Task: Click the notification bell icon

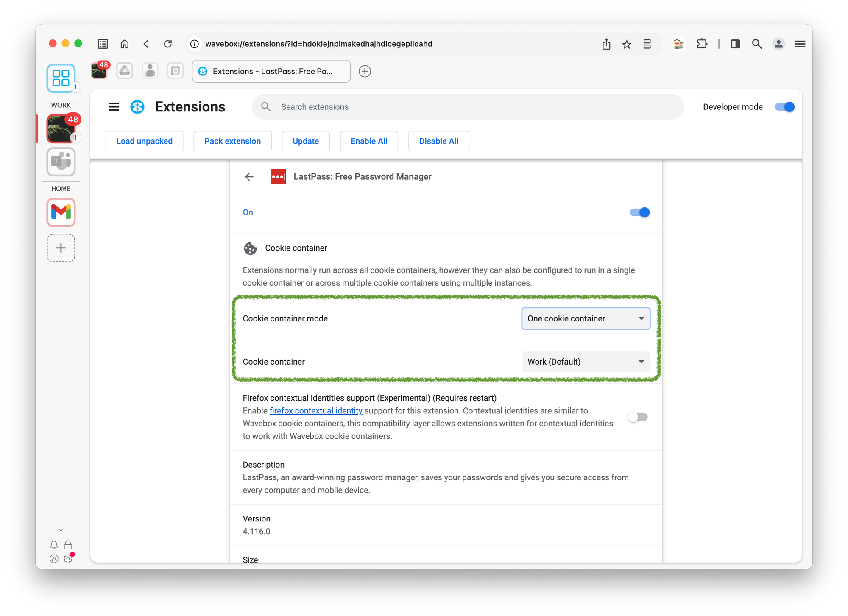Action: (x=54, y=544)
